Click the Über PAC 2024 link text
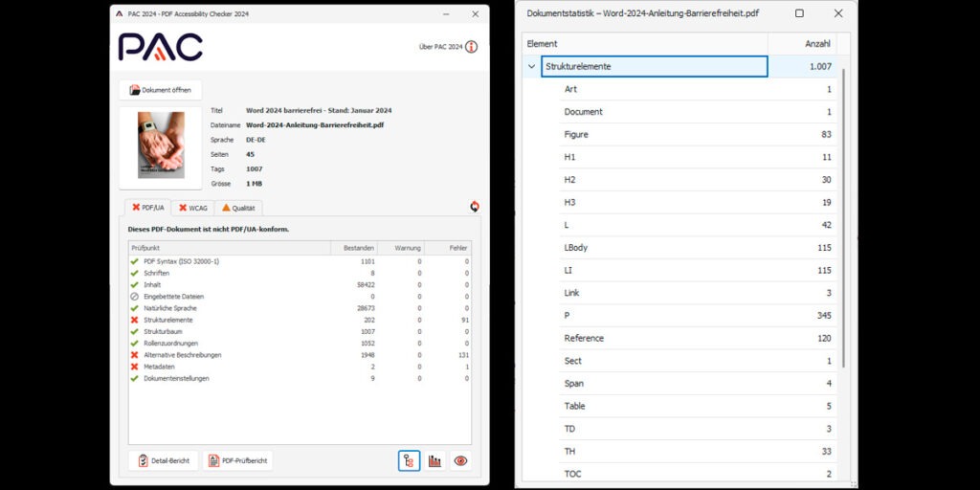This screenshot has width=980, height=490. click(x=440, y=47)
